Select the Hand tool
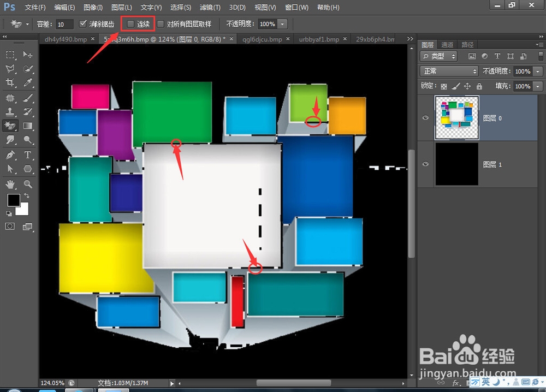 [x=10, y=184]
